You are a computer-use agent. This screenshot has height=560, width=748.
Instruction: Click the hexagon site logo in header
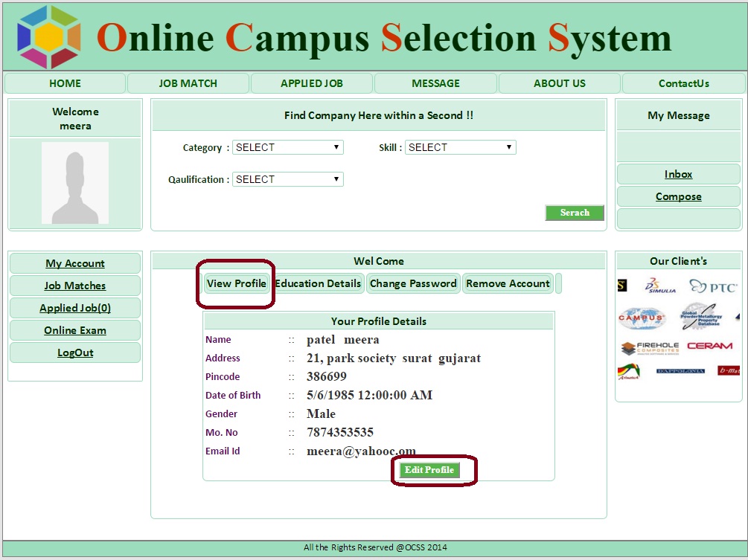[49, 36]
